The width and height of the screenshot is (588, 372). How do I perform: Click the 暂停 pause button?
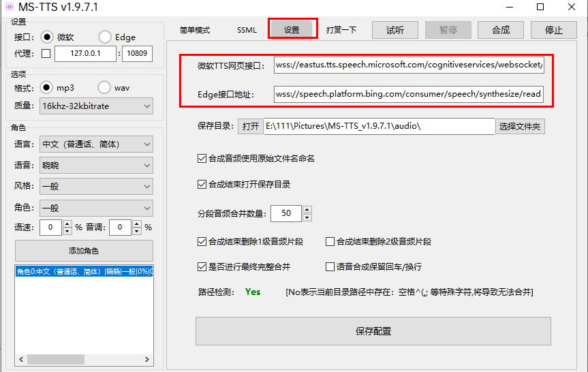(448, 30)
